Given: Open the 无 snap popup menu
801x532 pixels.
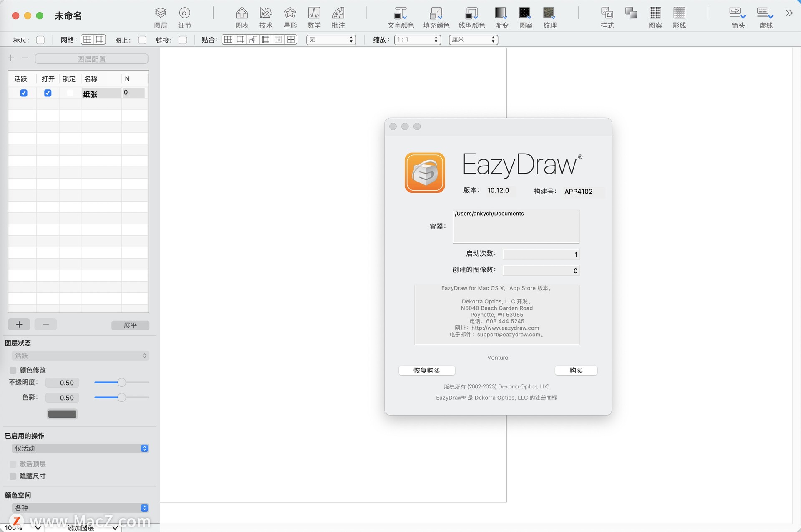Looking at the screenshot, I should click(x=331, y=40).
